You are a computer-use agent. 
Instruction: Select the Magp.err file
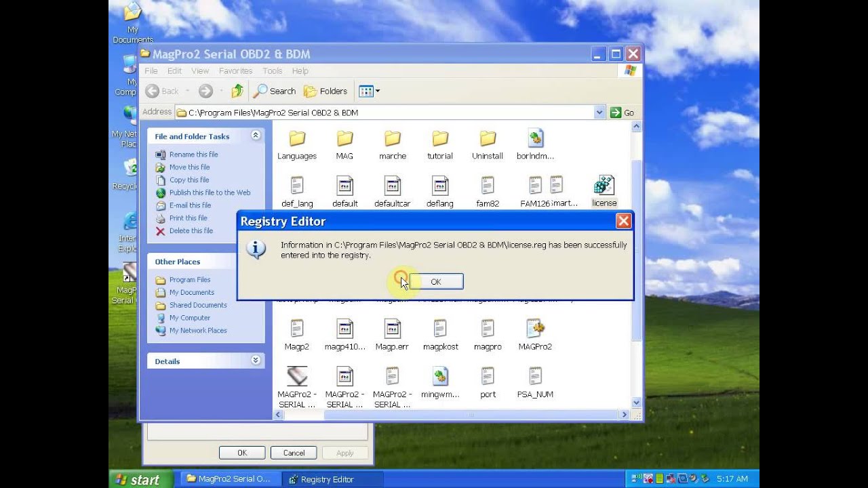[393, 335]
